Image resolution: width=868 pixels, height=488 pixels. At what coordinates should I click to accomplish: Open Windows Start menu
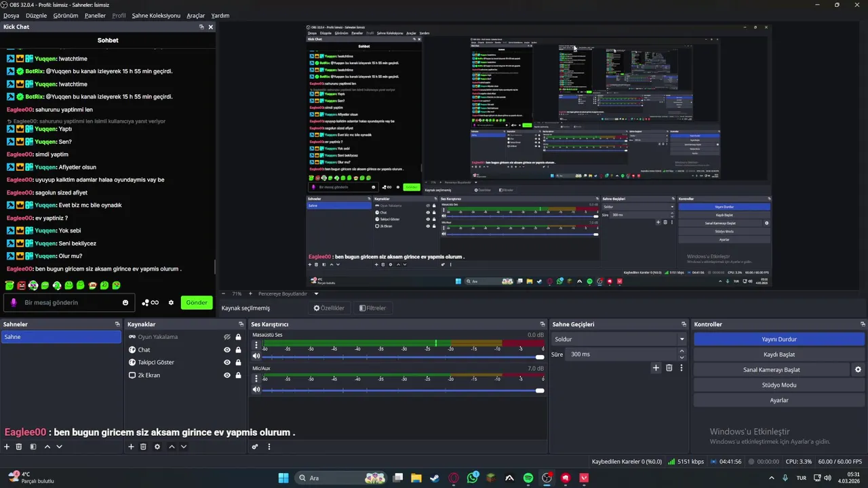283,478
